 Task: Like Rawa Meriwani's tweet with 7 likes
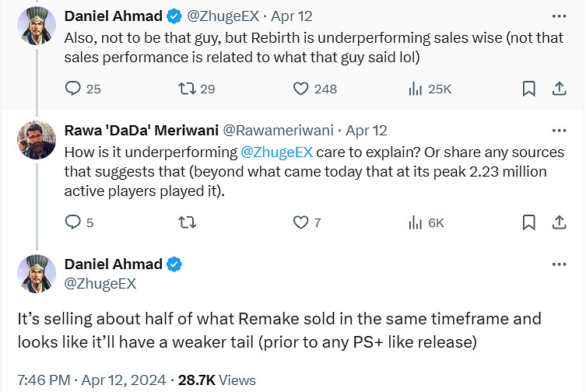coord(301,222)
